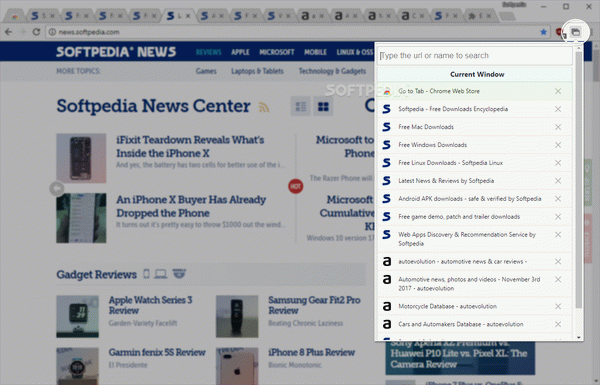Close the Free Linux Downloads entry

point(558,163)
